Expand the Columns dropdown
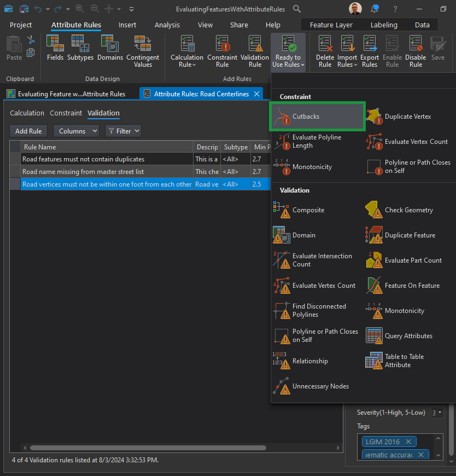Image resolution: width=456 pixels, height=476 pixels. pyautogui.click(x=76, y=131)
